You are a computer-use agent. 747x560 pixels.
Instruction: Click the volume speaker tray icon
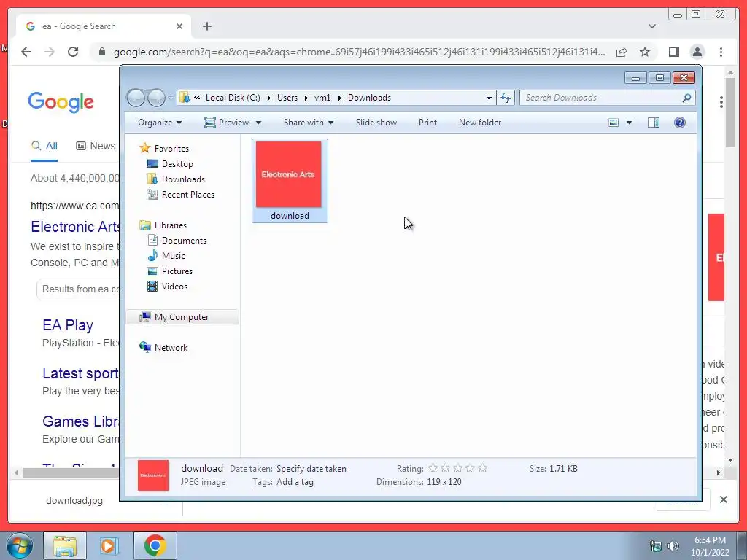point(673,546)
